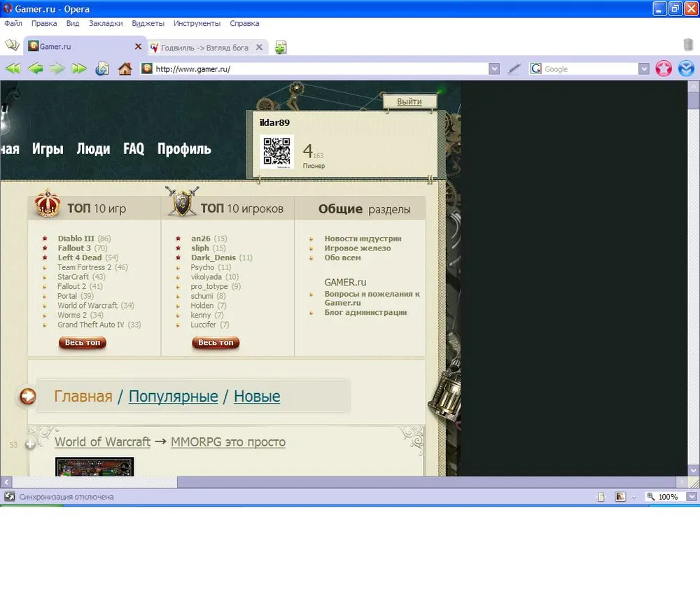Go back with the green back arrow
This screenshot has width=700, height=615.
[x=35, y=69]
